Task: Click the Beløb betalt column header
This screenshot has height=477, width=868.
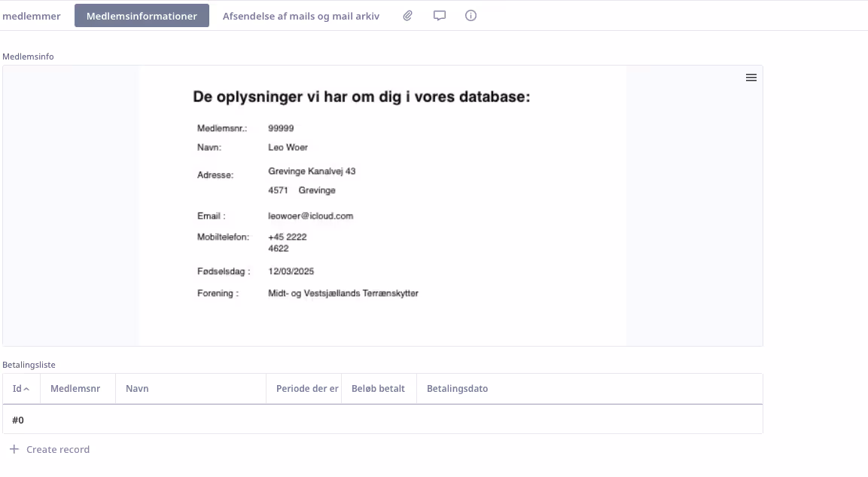Action: tap(378, 388)
